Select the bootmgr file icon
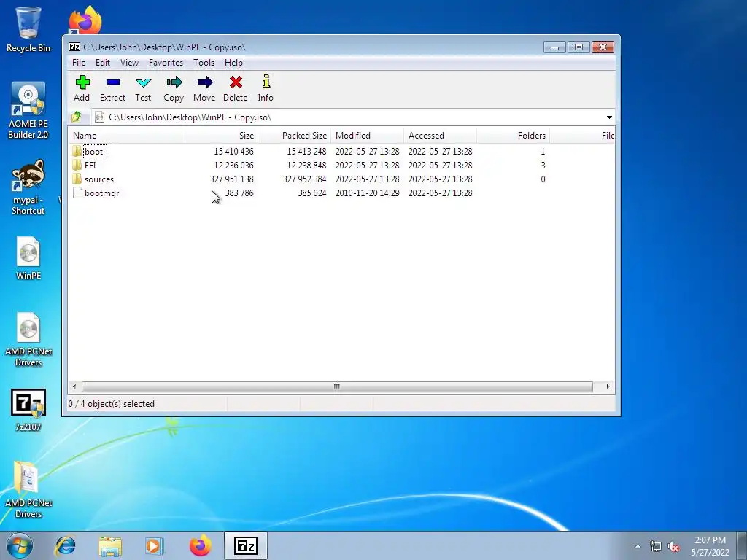Image resolution: width=747 pixels, height=560 pixels. click(x=77, y=192)
